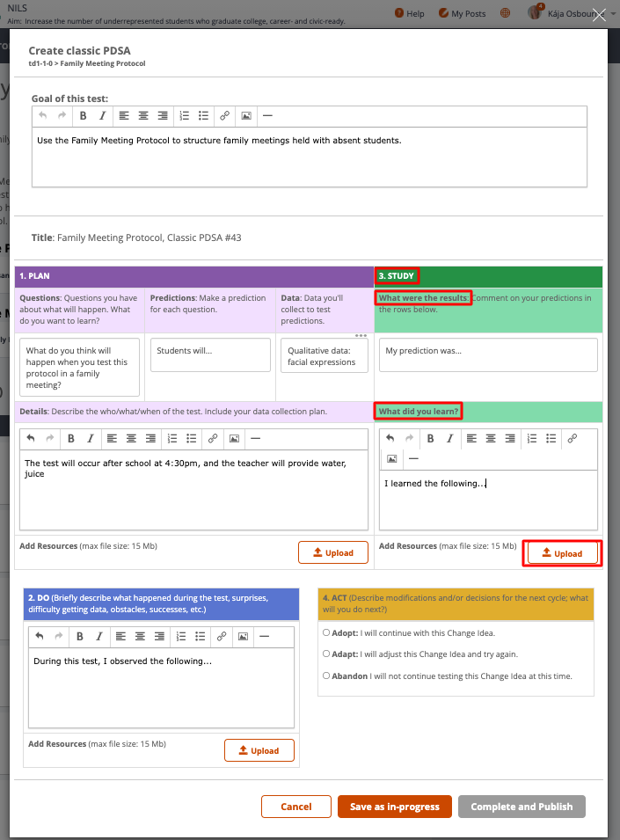Align center in the DO editor toolbar
This screenshot has height=840, width=620.
140,637
